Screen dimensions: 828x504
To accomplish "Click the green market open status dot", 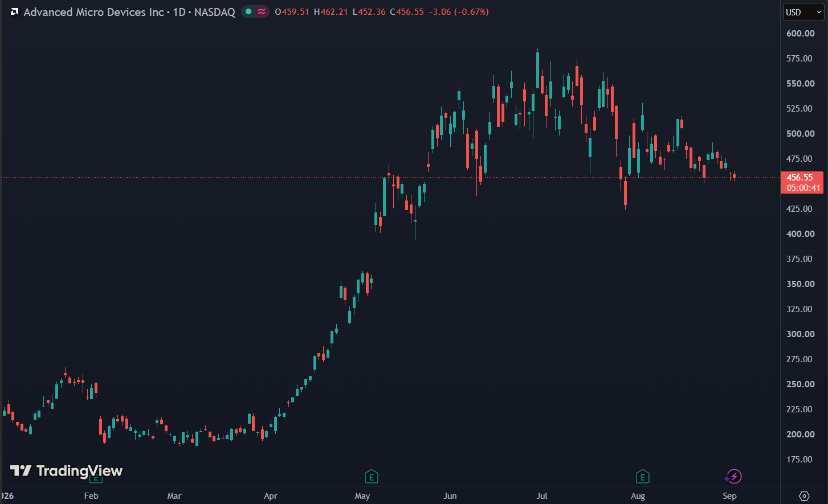I will click(248, 11).
